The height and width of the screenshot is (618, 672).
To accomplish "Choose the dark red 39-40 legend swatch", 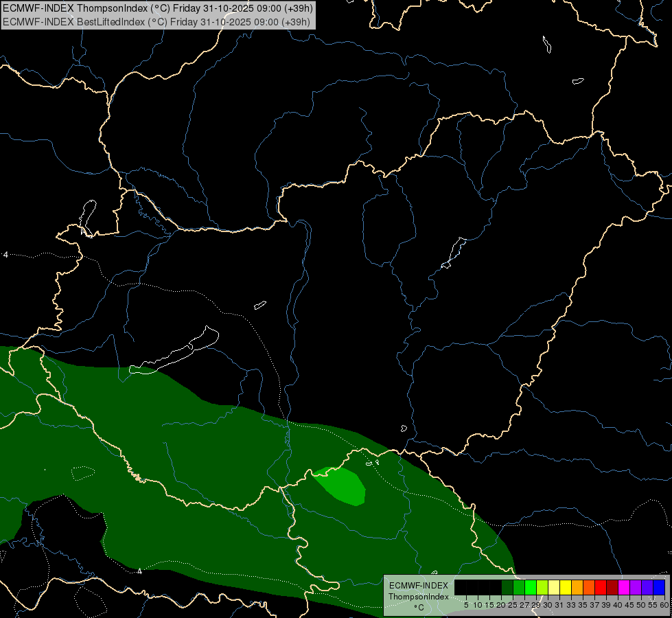I will (612, 587).
